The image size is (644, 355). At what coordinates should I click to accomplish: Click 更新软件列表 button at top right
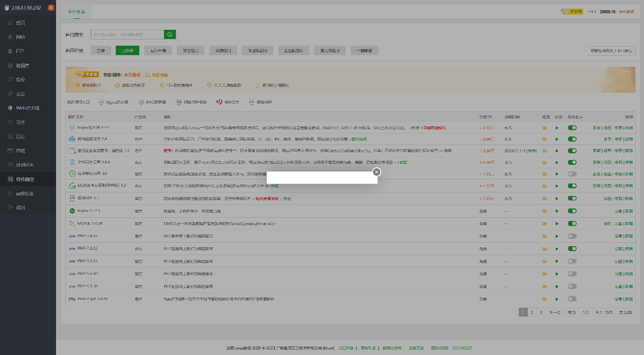pos(611,50)
